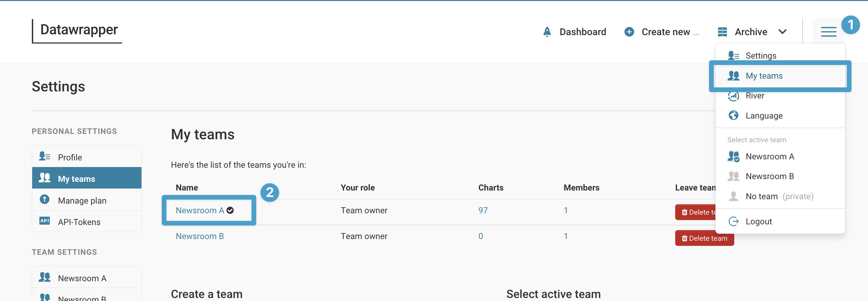Open the Dashboard rocket icon
The height and width of the screenshot is (301, 868).
click(x=547, y=32)
